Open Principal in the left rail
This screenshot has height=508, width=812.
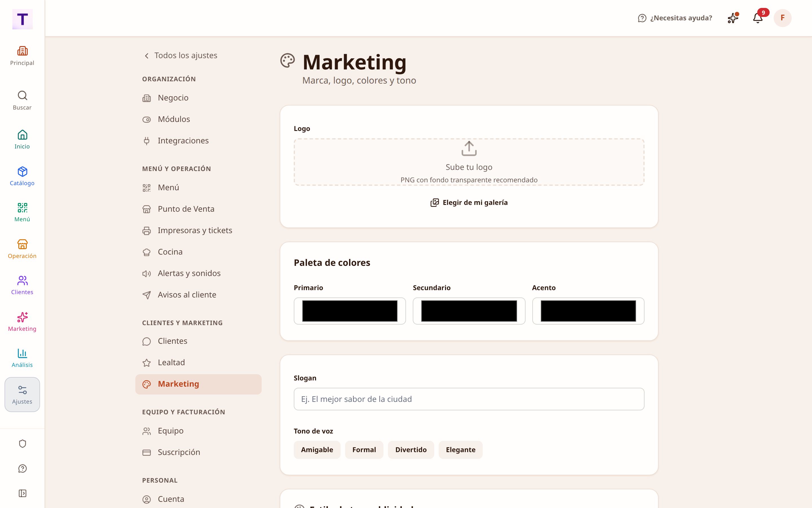tap(22, 56)
